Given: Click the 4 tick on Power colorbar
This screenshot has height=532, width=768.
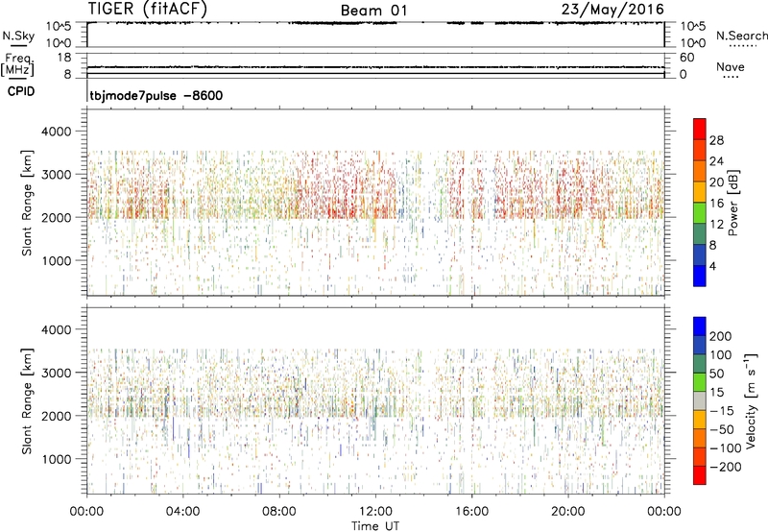Looking at the screenshot, I should click(712, 266).
